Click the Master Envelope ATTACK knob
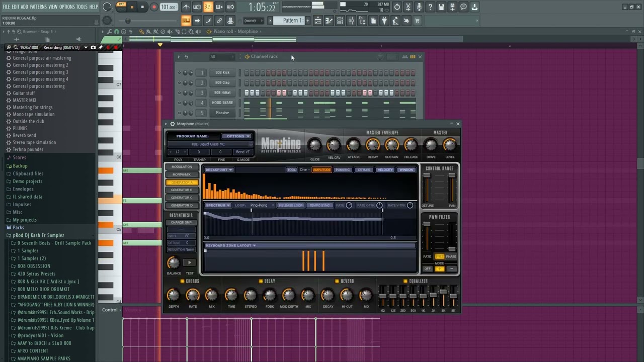This screenshot has width=644, height=362. point(353,145)
